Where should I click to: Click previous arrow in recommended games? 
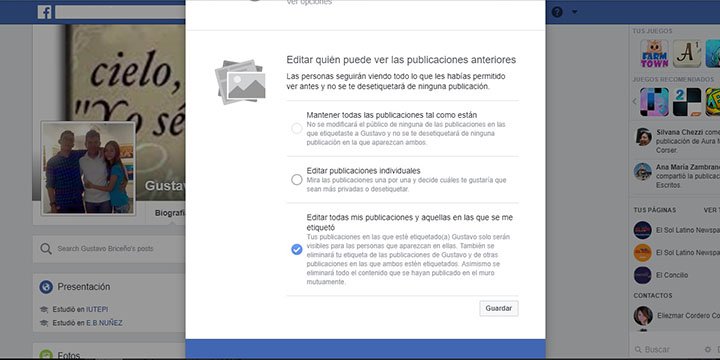(635, 101)
